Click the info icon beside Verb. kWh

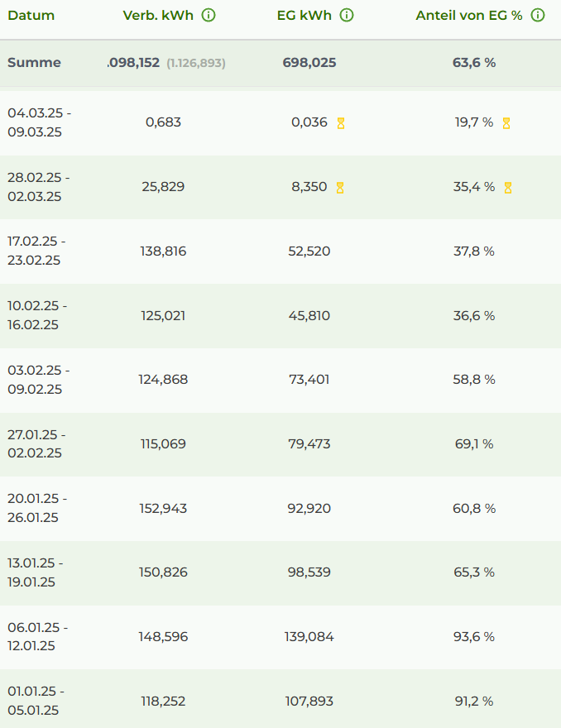tap(209, 16)
